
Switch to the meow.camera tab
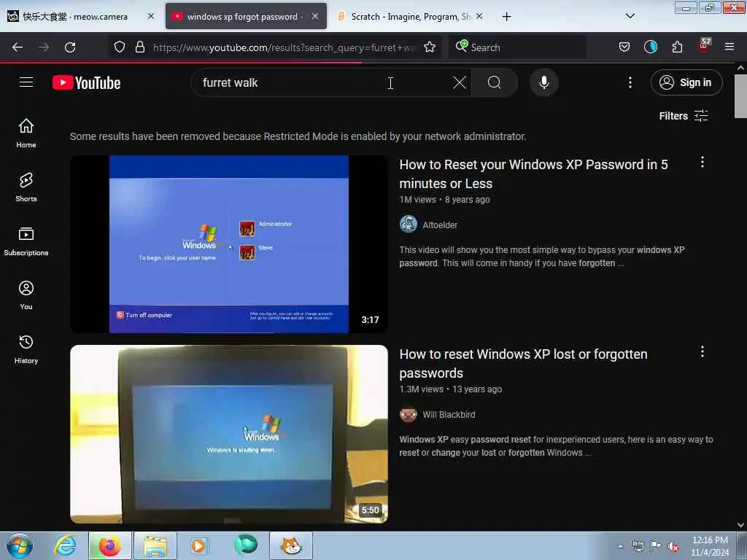click(x=75, y=16)
